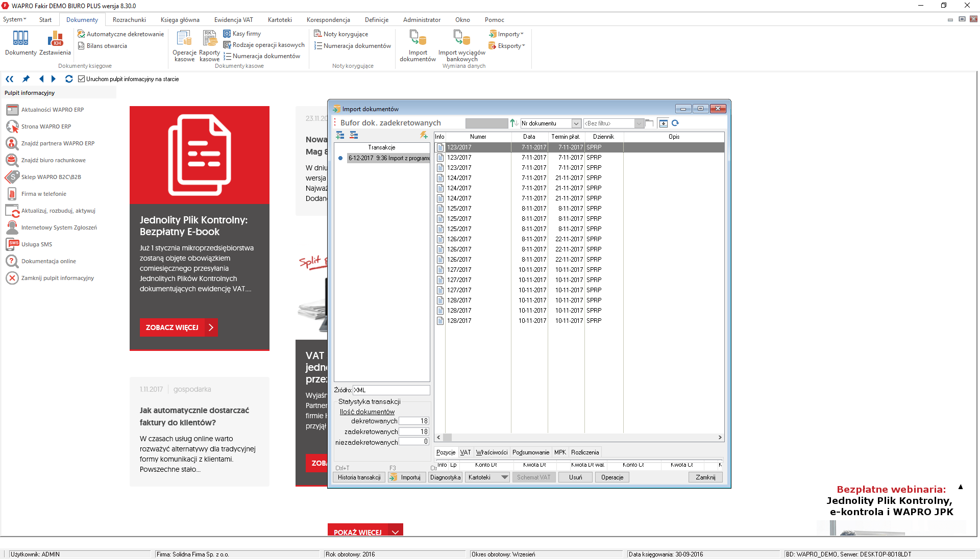The width and height of the screenshot is (980, 559).
Task: Toggle sort order arrows icon
Action: pyautogui.click(x=514, y=123)
